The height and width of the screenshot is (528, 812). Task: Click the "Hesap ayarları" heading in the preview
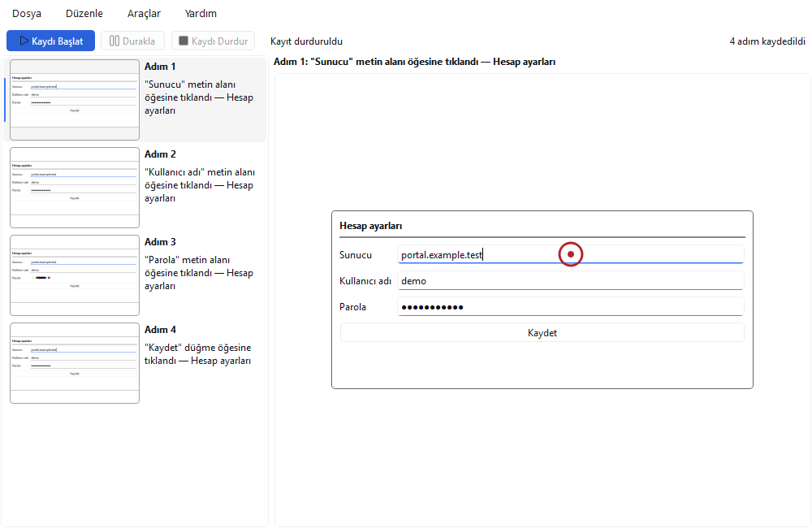click(371, 226)
